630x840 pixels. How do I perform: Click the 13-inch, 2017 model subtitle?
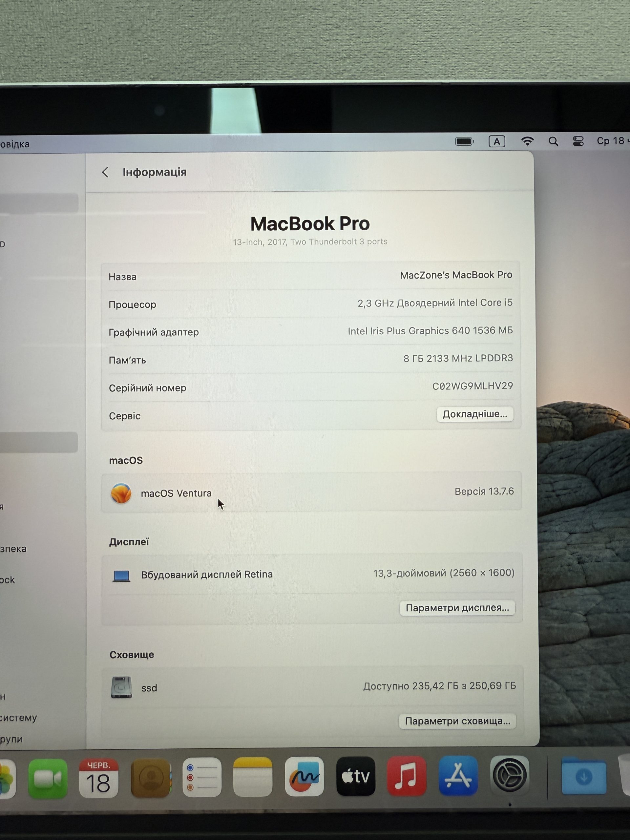(310, 242)
